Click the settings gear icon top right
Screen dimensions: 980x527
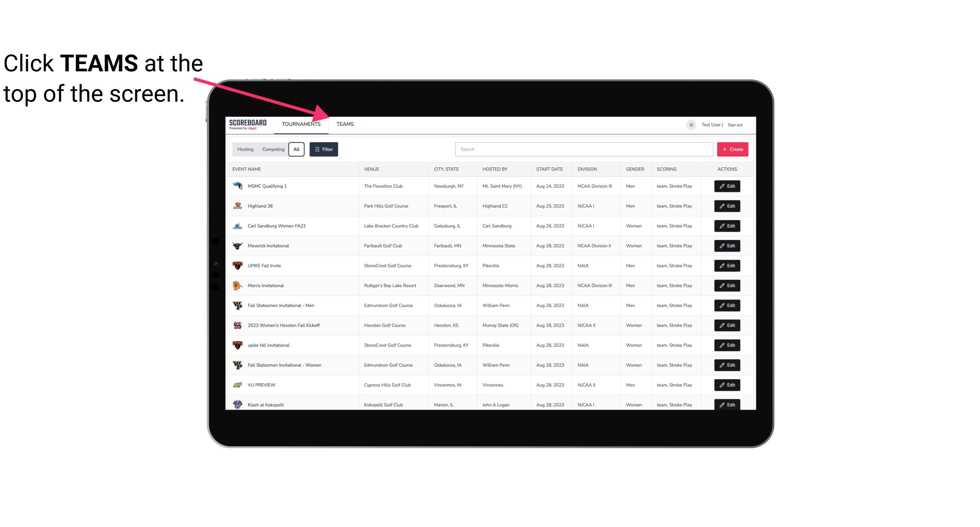click(x=691, y=124)
